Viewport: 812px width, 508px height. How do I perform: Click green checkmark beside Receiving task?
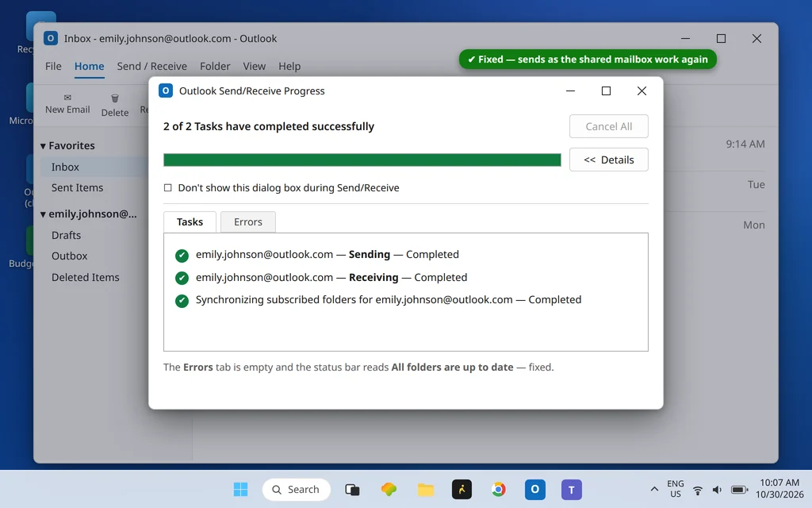pyautogui.click(x=182, y=278)
